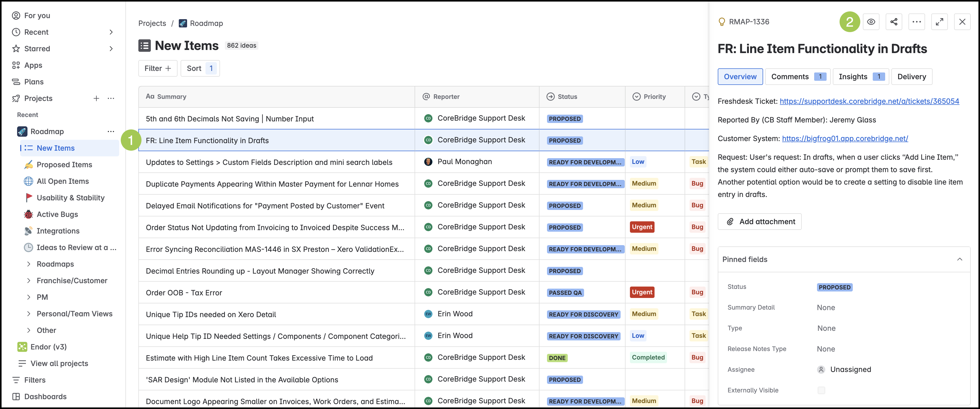980x409 pixels.
Task: Expand the issue panel to full view
Action: 939,22
